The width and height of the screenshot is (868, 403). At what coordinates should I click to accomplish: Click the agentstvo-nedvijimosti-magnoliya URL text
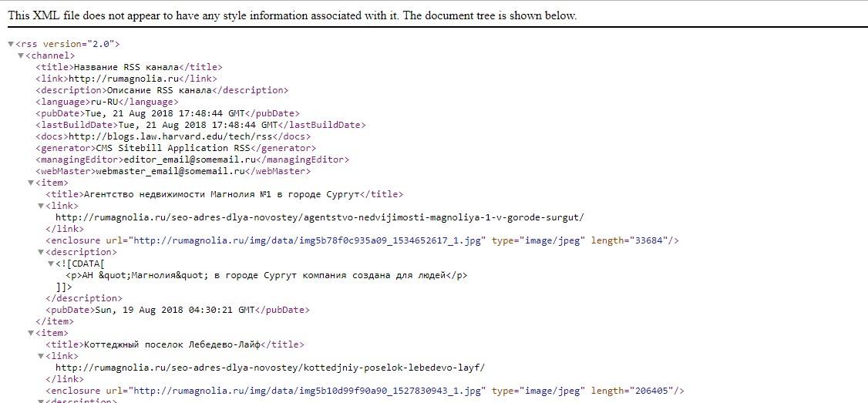click(320, 217)
